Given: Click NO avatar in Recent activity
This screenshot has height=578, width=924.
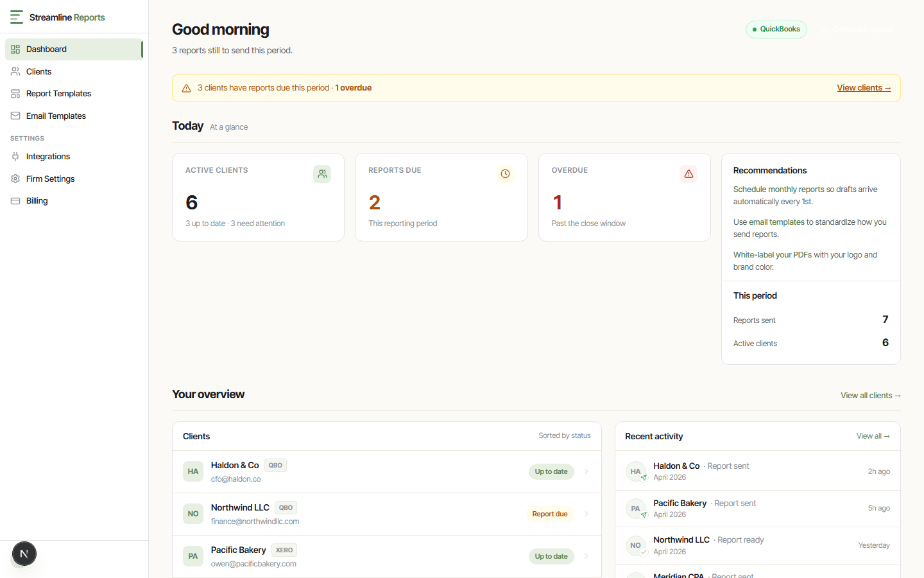Looking at the screenshot, I should pos(636,545).
